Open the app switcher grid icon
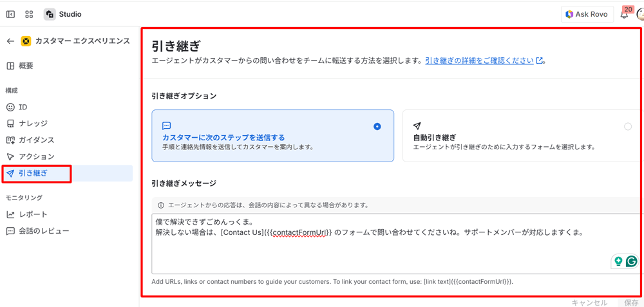This screenshot has height=307, width=644. (x=29, y=14)
